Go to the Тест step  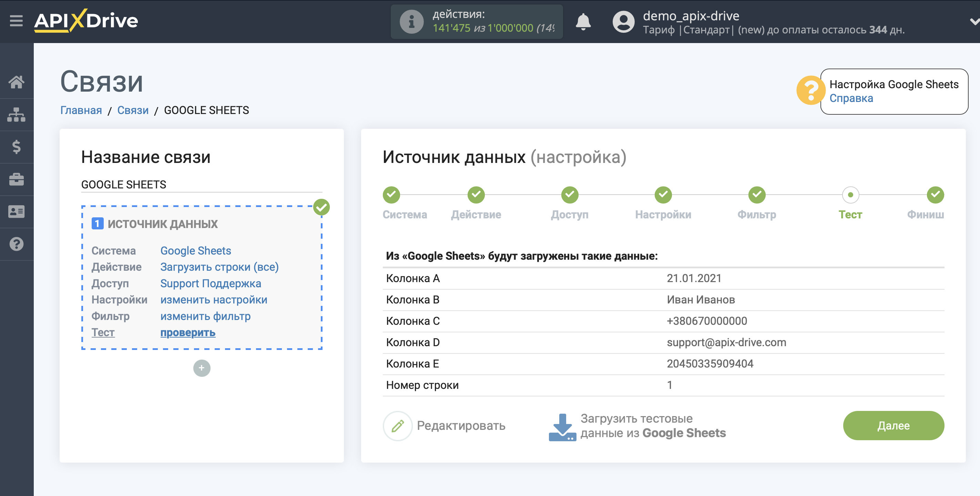click(x=850, y=215)
